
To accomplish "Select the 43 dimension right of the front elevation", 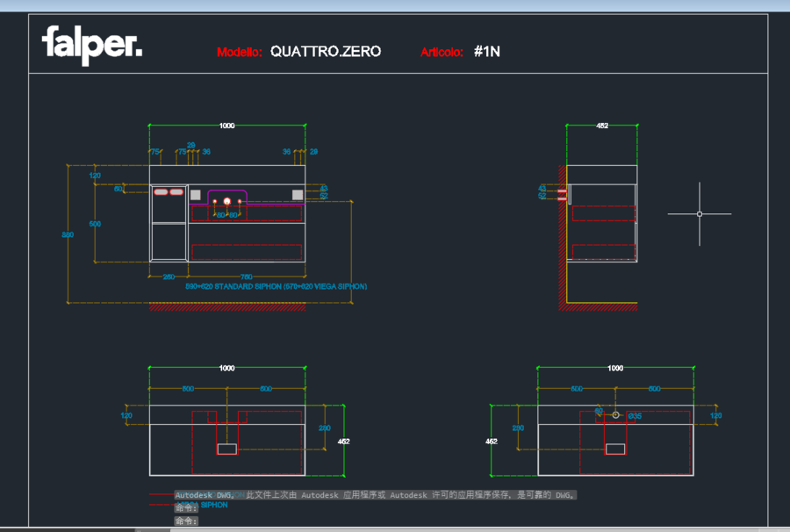I will pos(323,189).
